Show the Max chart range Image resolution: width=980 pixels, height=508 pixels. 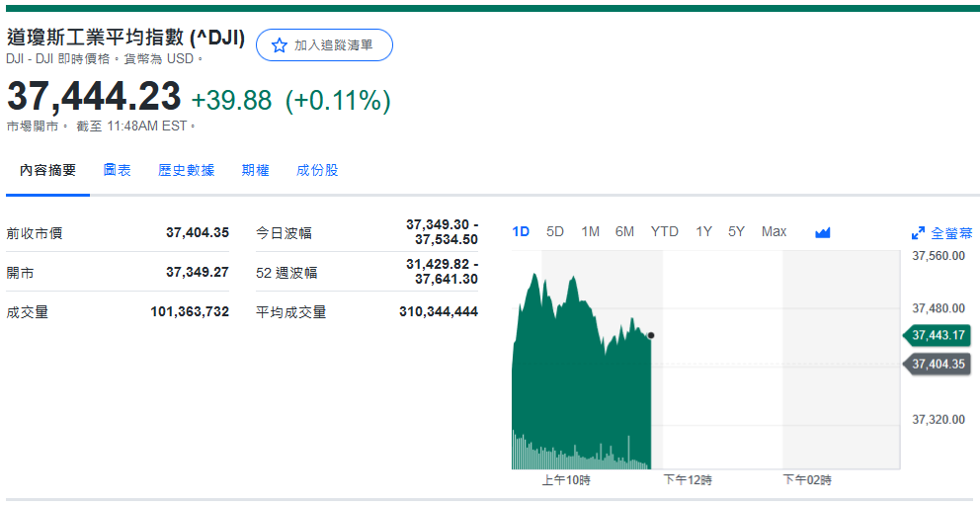pos(774,232)
